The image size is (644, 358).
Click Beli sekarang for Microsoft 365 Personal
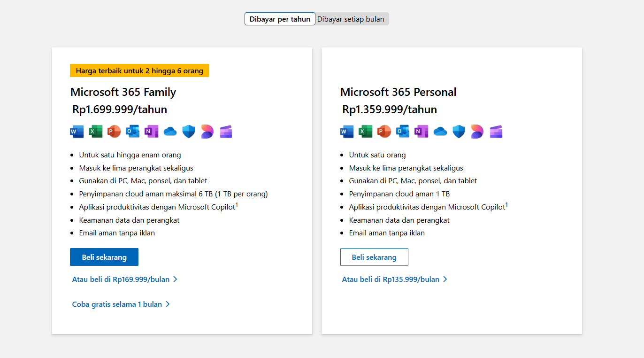tap(374, 257)
